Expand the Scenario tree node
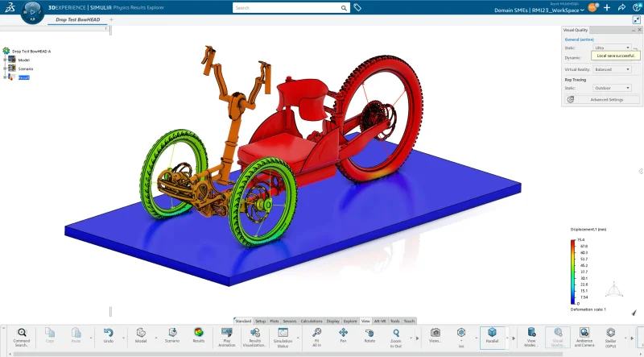The width and height of the screenshot is (644, 357). coord(5,68)
